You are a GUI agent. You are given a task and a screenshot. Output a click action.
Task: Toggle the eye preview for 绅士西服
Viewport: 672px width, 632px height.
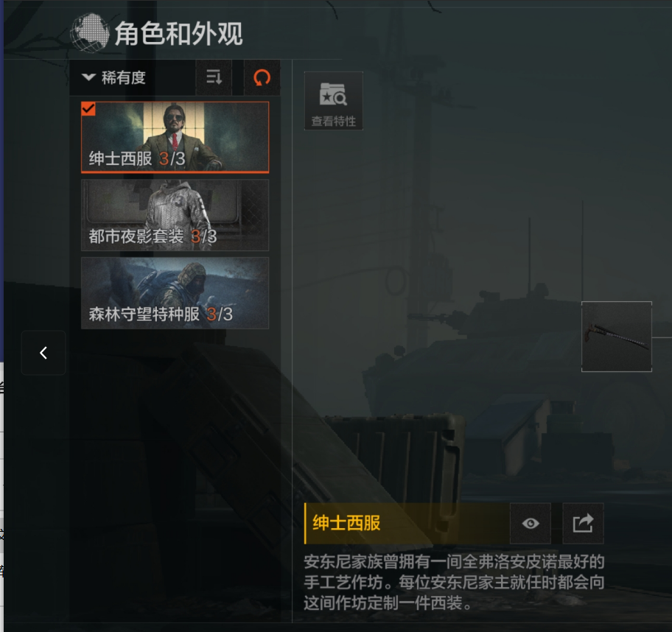(531, 523)
